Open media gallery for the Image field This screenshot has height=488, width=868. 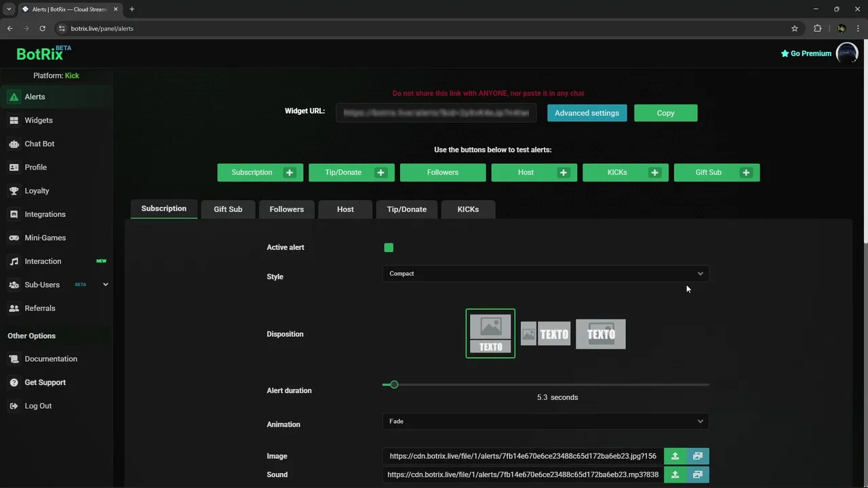point(698,456)
